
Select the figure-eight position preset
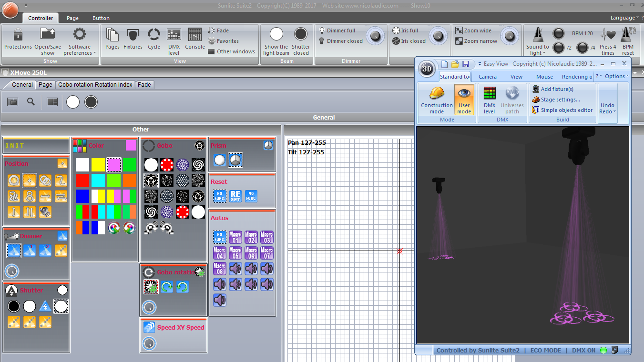[x=30, y=196]
